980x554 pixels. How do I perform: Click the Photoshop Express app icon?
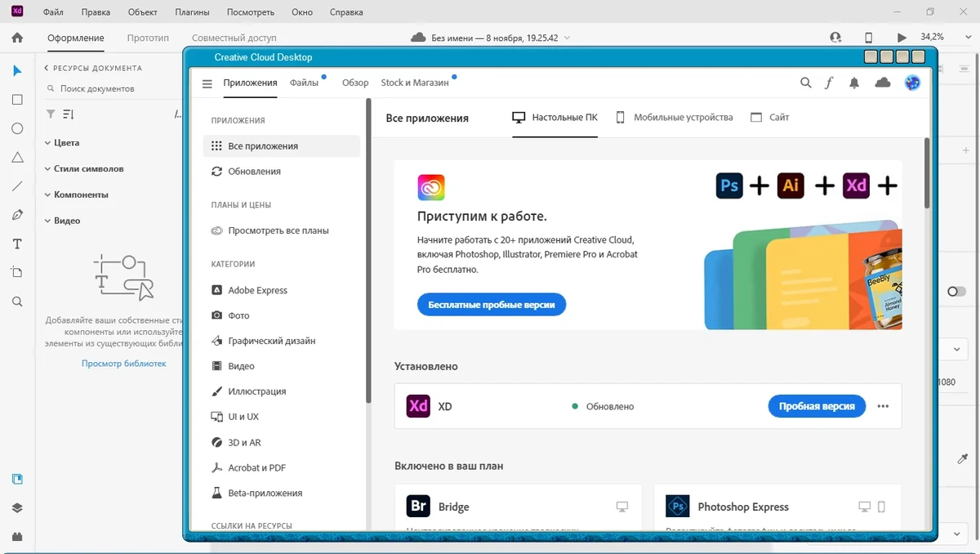click(x=678, y=507)
